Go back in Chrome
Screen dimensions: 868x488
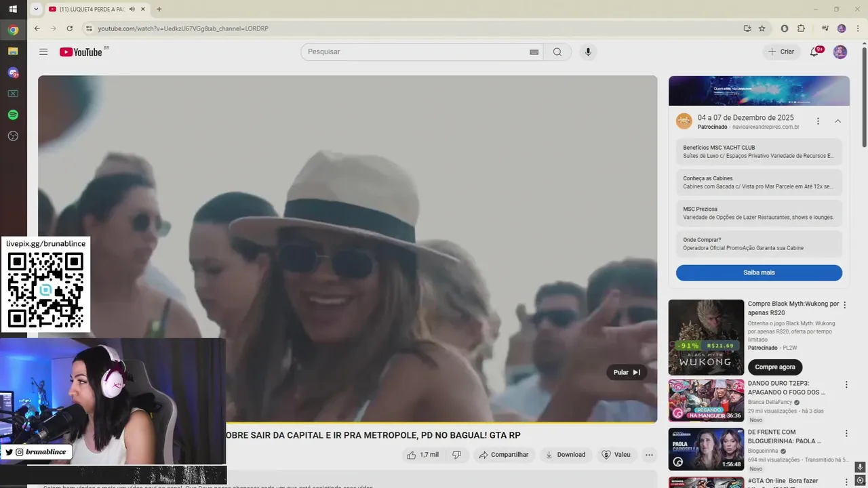(37, 28)
